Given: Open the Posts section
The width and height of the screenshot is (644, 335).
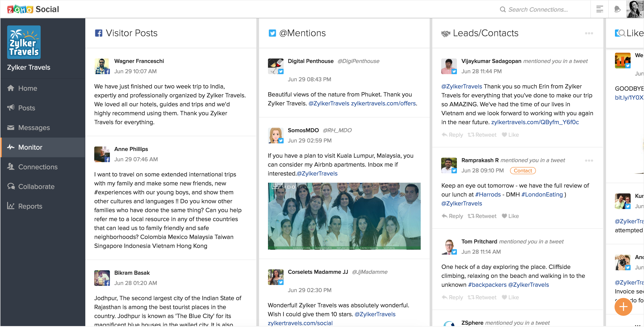Looking at the screenshot, I should 27,108.
